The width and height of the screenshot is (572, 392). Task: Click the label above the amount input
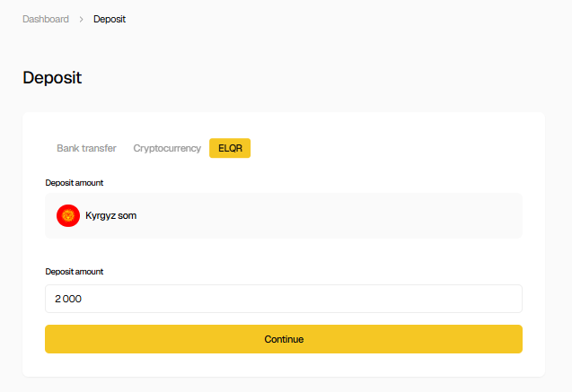(x=75, y=271)
